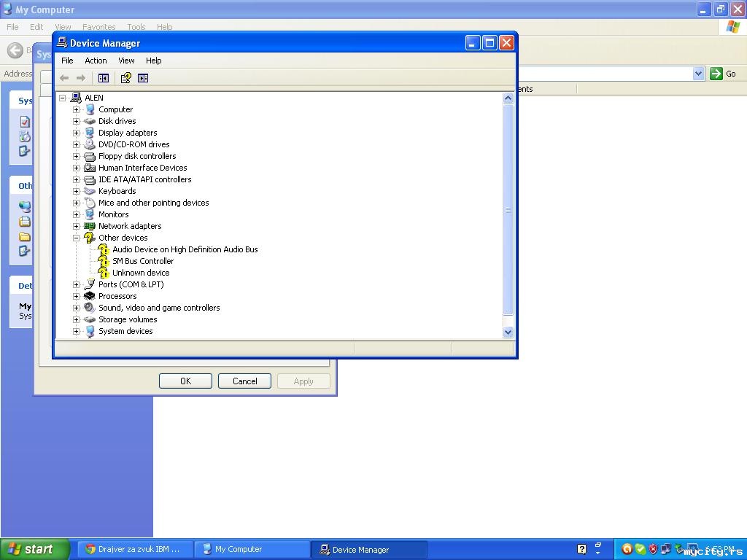Open Device Manager Action menu
The width and height of the screenshot is (747, 560).
pos(96,61)
